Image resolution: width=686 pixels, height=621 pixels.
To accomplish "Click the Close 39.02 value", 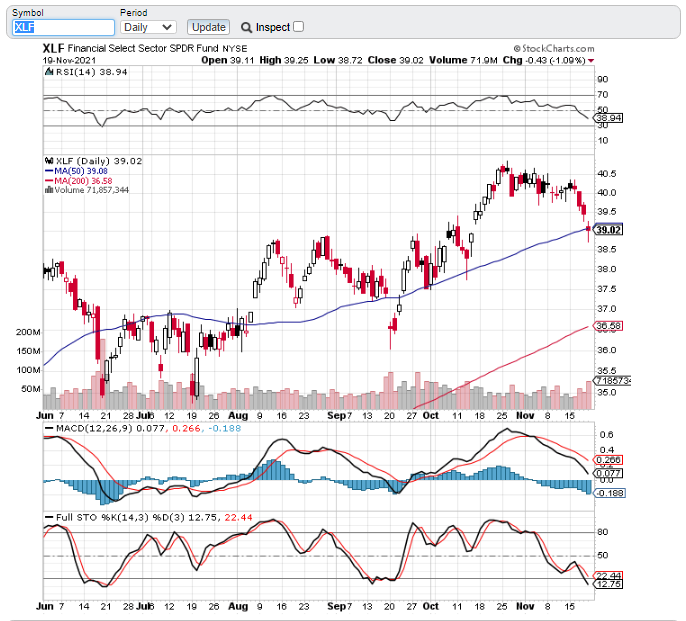I will click(x=396, y=60).
